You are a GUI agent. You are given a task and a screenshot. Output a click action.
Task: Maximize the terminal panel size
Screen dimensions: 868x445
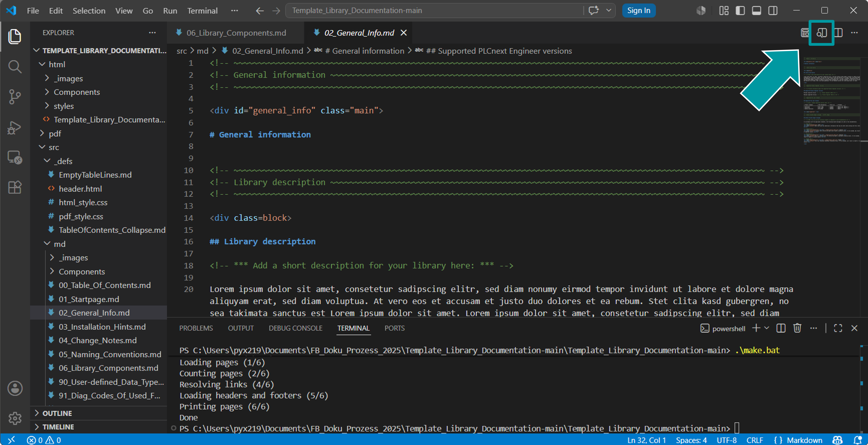coord(838,328)
